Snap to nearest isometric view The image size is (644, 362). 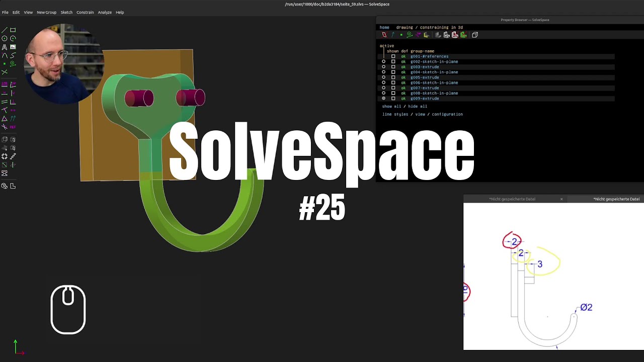[x=5, y=186]
